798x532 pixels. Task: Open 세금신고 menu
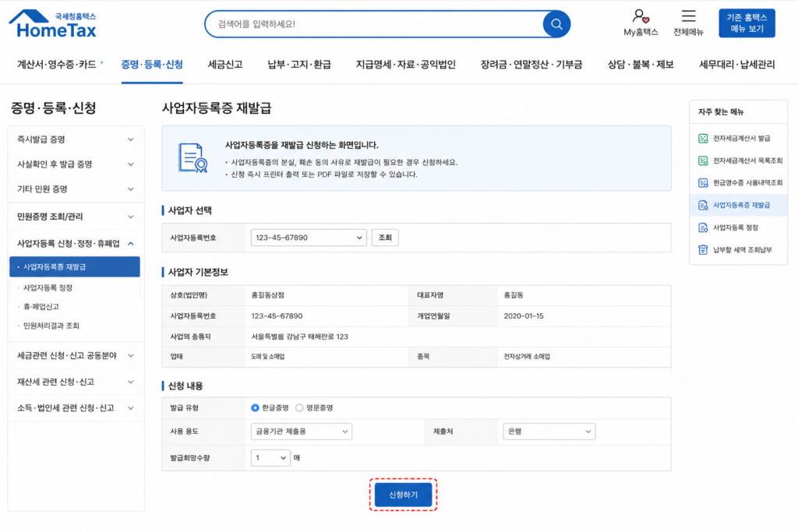click(225, 65)
